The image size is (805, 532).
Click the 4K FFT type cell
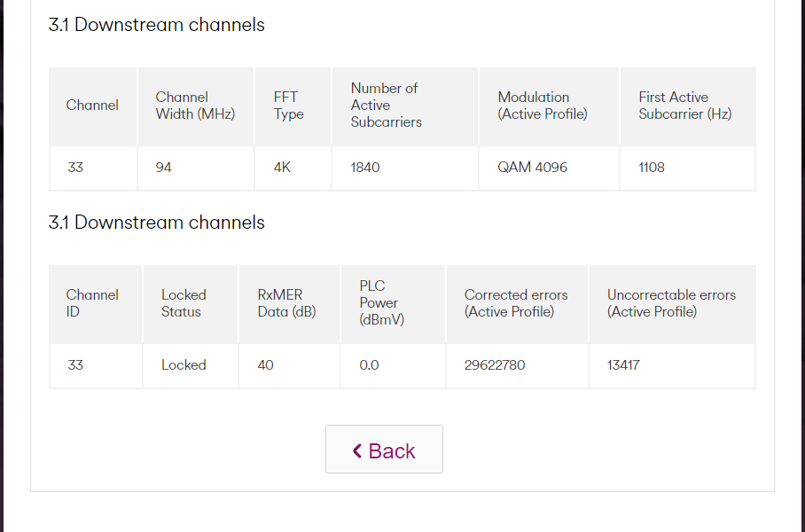[284, 168]
